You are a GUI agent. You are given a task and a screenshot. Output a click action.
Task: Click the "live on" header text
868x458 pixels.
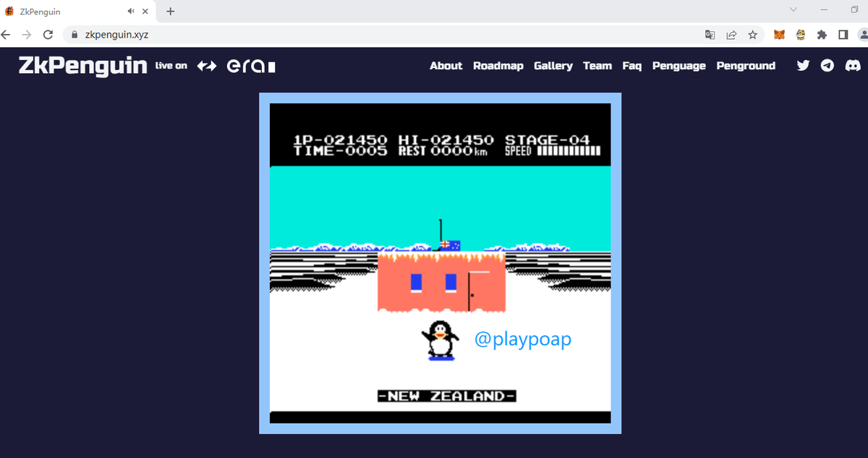171,66
